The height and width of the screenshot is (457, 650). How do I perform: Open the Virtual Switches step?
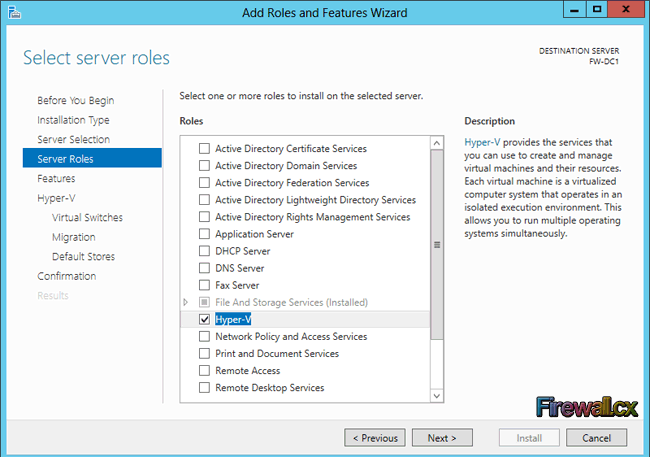point(87,217)
